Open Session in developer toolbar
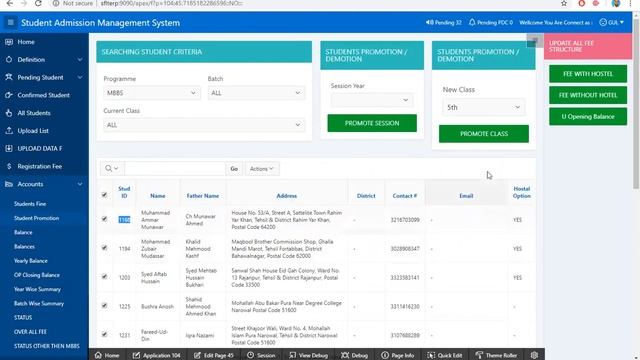This screenshot has height=360, width=640. click(x=261, y=355)
